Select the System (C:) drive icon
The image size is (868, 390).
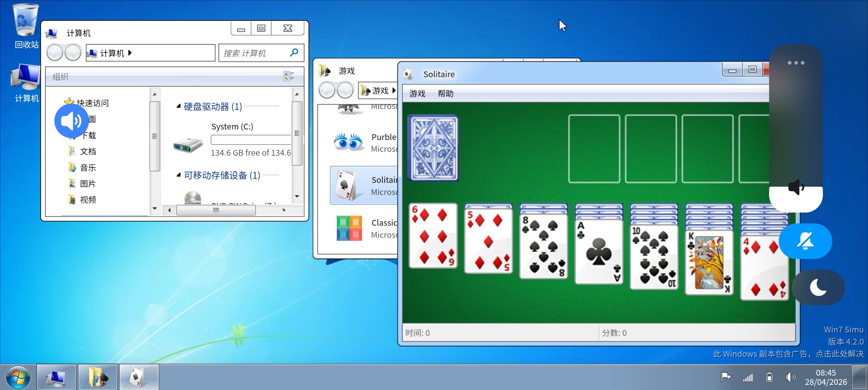188,145
